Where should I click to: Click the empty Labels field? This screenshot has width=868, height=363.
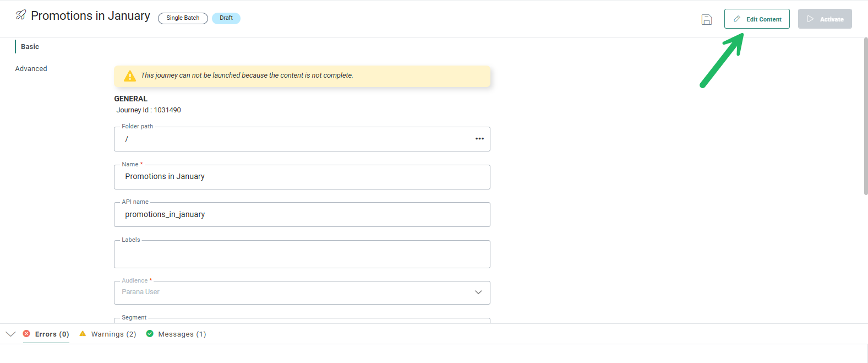pyautogui.click(x=302, y=255)
